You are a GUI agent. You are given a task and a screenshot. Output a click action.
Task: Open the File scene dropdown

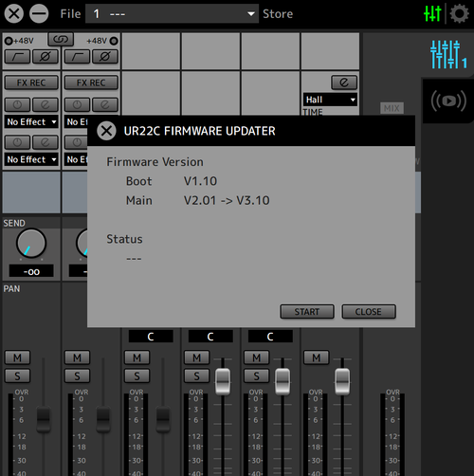[x=172, y=14]
